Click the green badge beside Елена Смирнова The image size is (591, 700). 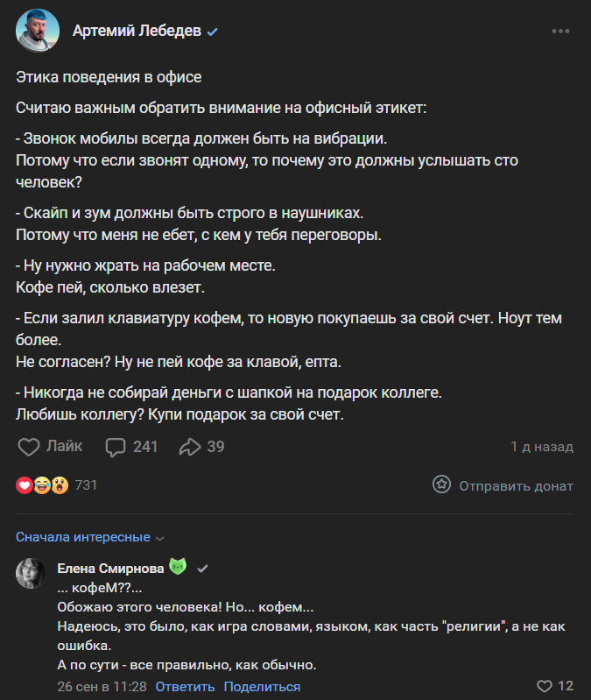[x=178, y=567]
